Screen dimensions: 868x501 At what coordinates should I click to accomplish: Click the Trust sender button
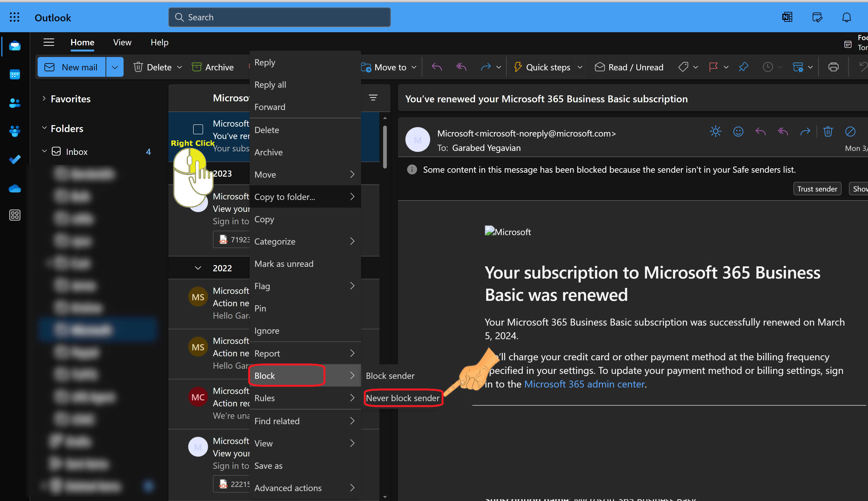point(817,189)
